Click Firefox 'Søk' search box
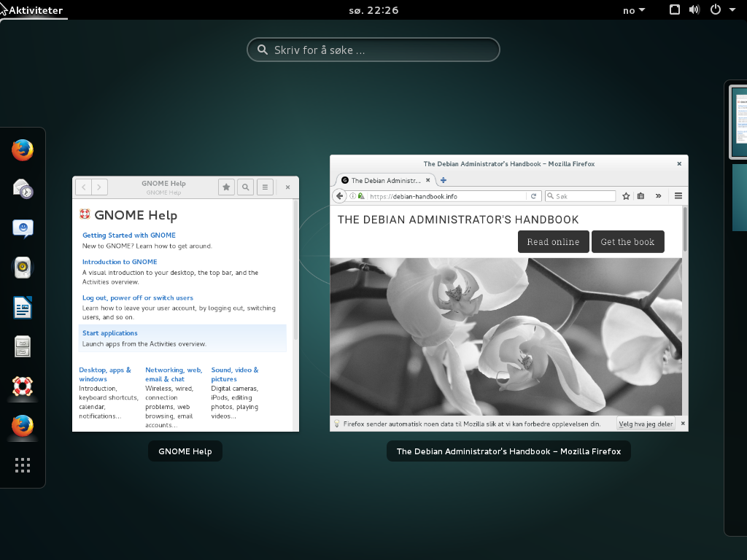This screenshot has width=747, height=560. tap(580, 195)
